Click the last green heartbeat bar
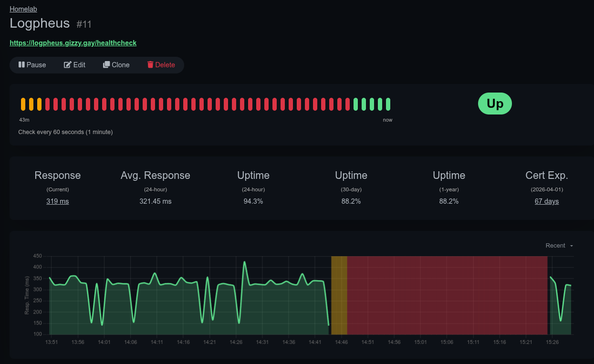 coord(388,104)
